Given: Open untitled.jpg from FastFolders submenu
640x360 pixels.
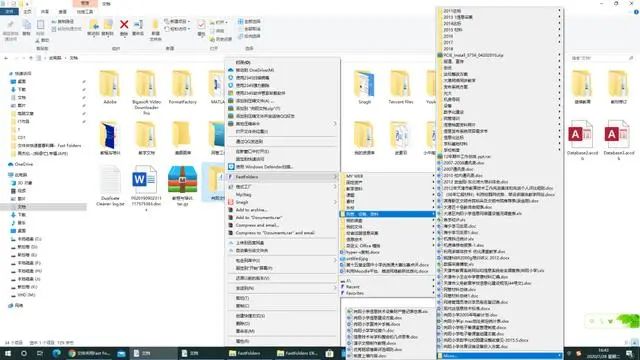Looking at the screenshot, I should click(388, 258).
